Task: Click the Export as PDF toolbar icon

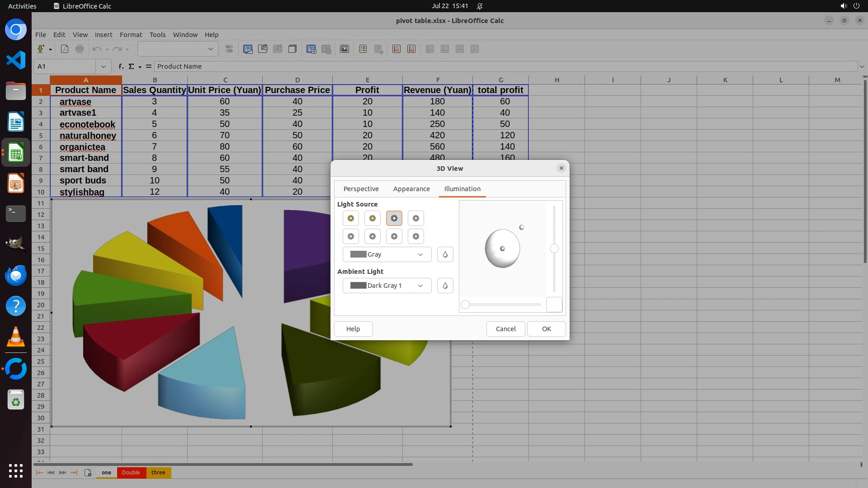Action: coord(65,49)
